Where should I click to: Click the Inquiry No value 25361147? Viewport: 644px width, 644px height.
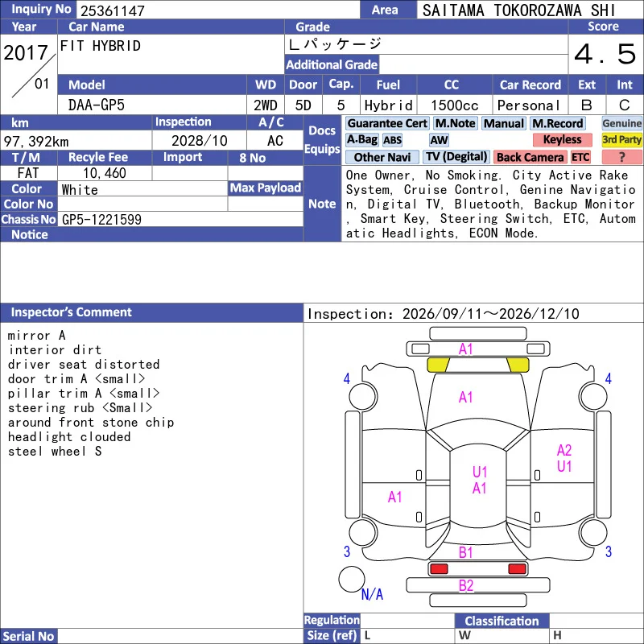click(x=113, y=10)
